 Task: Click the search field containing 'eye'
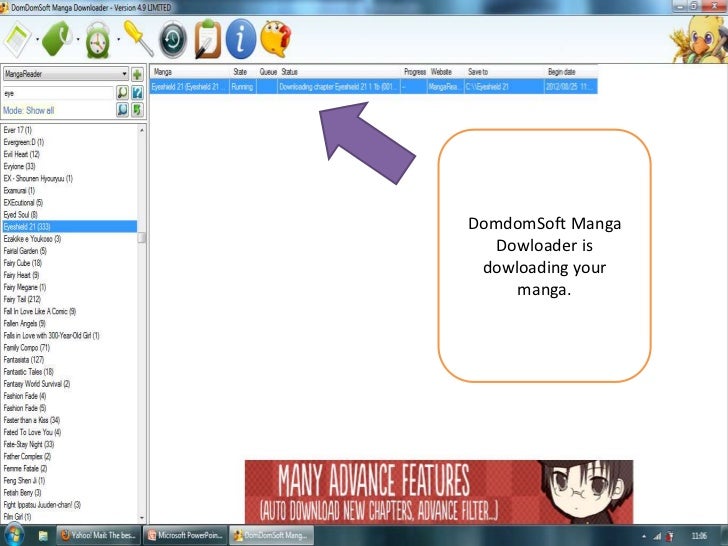pyautogui.click(x=58, y=93)
